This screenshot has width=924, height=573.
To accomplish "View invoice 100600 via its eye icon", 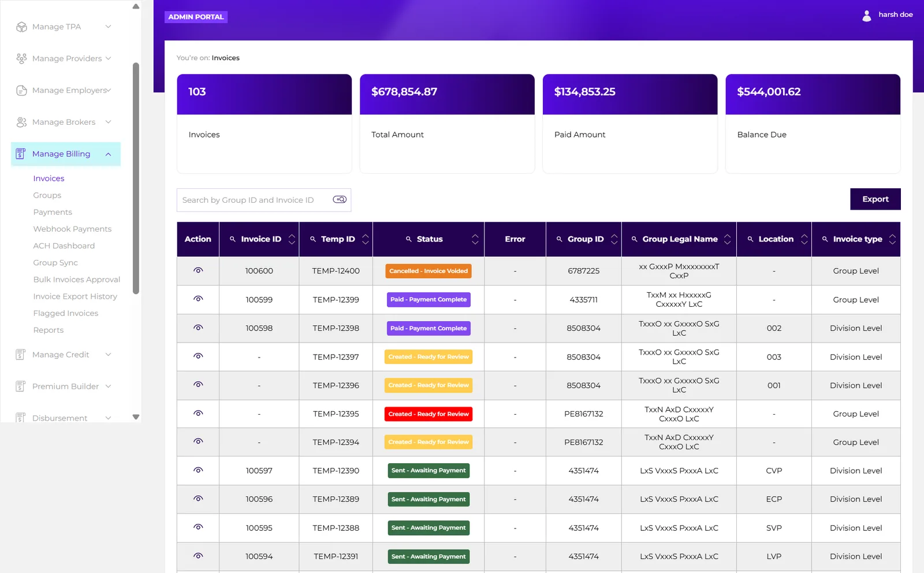I will click(x=198, y=270).
